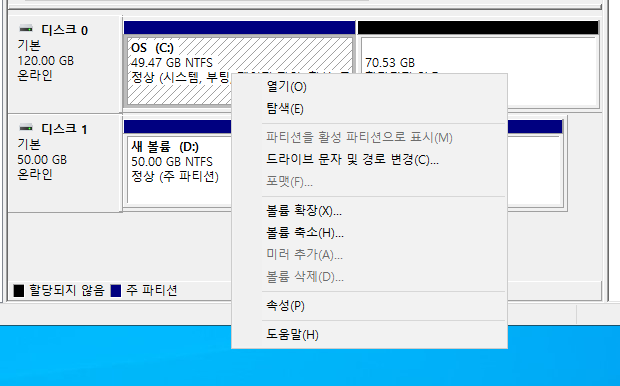Click 도움말(H) help menu entry
Image resolution: width=620 pixels, height=386 pixels.
pos(369,335)
